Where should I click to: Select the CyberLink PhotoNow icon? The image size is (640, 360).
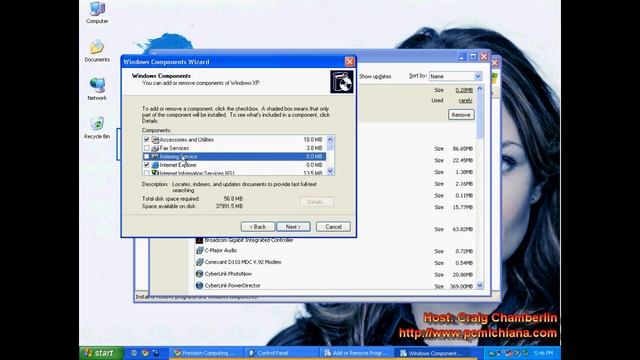click(x=199, y=274)
